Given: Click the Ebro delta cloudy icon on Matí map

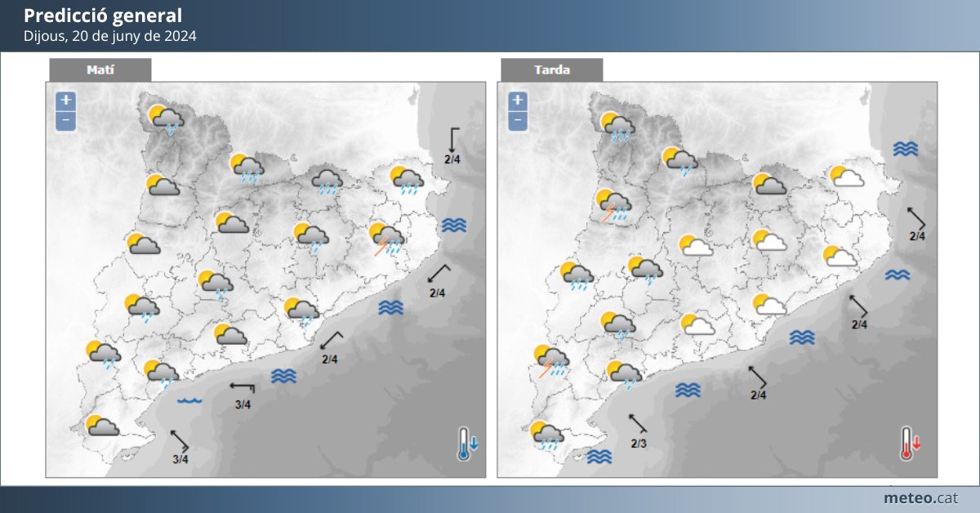Looking at the screenshot, I should [104, 426].
